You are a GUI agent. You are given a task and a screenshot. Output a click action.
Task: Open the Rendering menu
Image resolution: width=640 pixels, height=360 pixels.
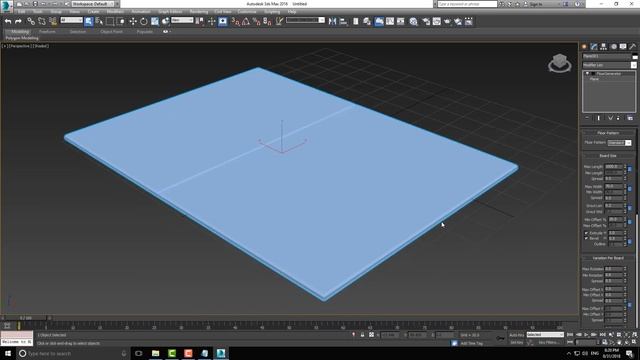(199, 12)
